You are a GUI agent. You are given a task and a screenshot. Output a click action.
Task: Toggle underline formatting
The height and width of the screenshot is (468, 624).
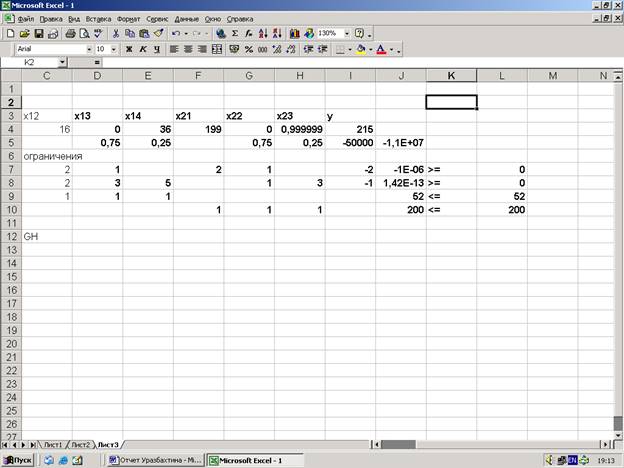[x=155, y=48]
